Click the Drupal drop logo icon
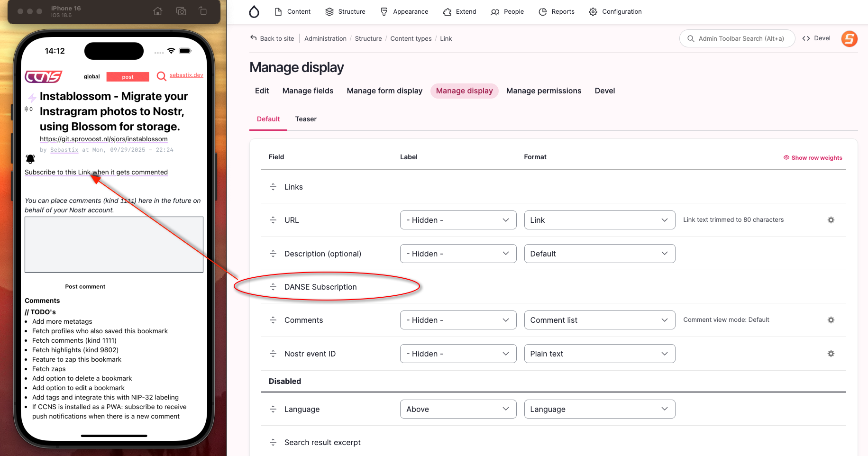 (x=254, y=12)
